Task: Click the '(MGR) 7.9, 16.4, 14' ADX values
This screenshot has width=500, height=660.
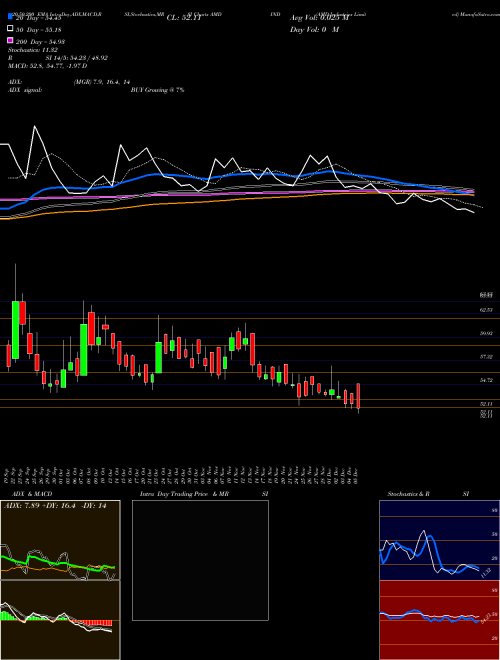Action: [x=104, y=82]
